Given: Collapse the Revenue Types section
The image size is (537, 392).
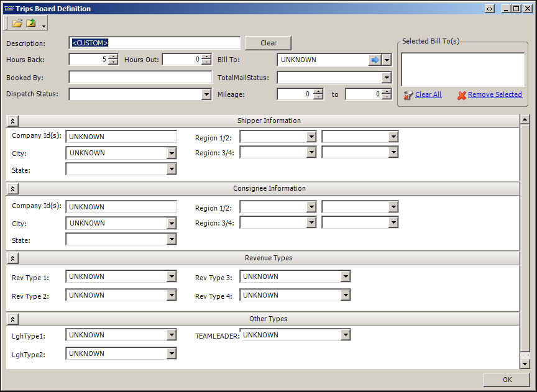Looking at the screenshot, I should coord(14,258).
